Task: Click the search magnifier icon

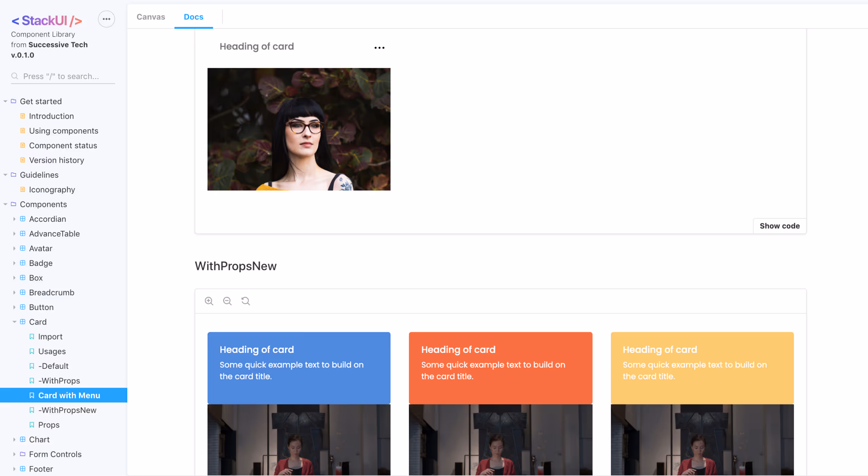Action: (x=15, y=76)
